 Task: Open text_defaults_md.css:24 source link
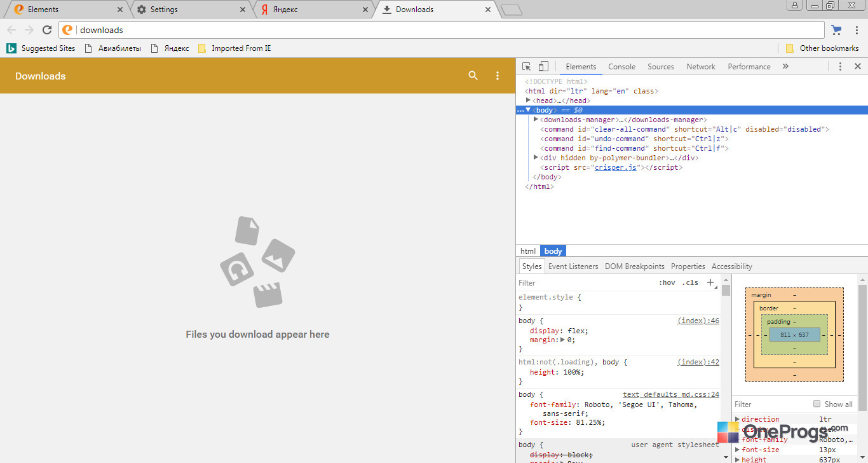point(671,394)
